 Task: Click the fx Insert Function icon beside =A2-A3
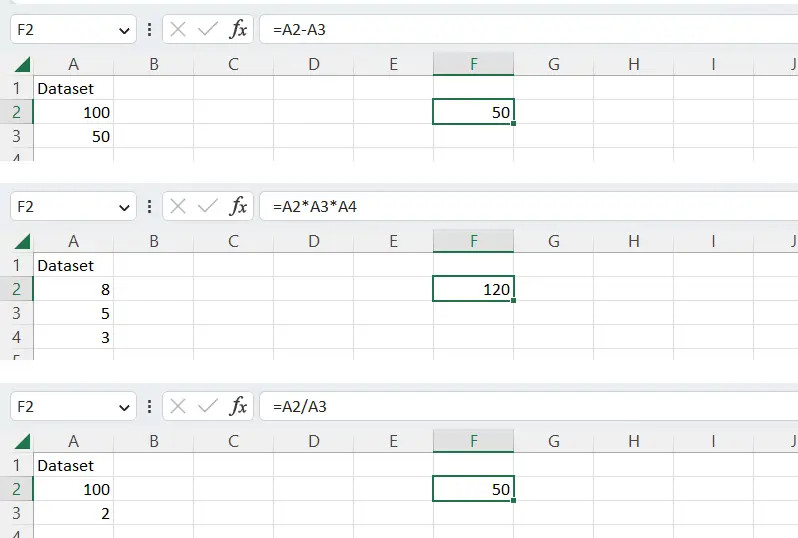tap(238, 30)
